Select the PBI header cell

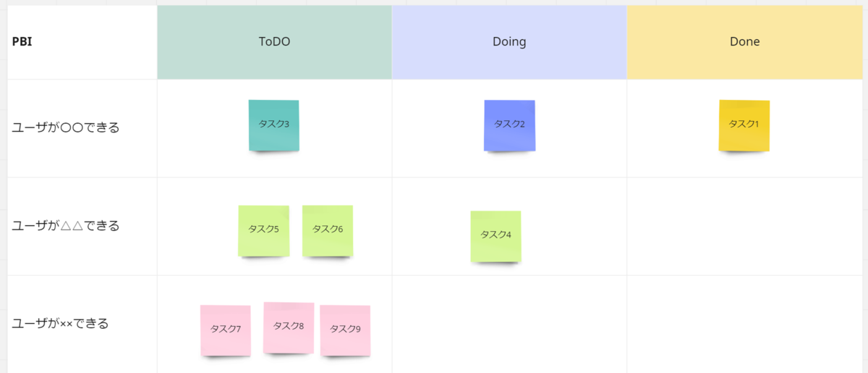pyautogui.click(x=82, y=42)
